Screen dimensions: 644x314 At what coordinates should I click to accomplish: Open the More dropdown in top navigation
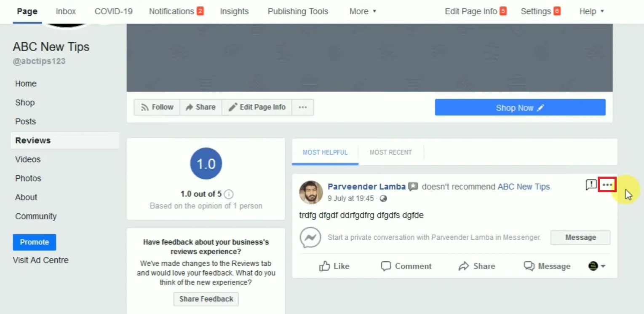point(363,11)
